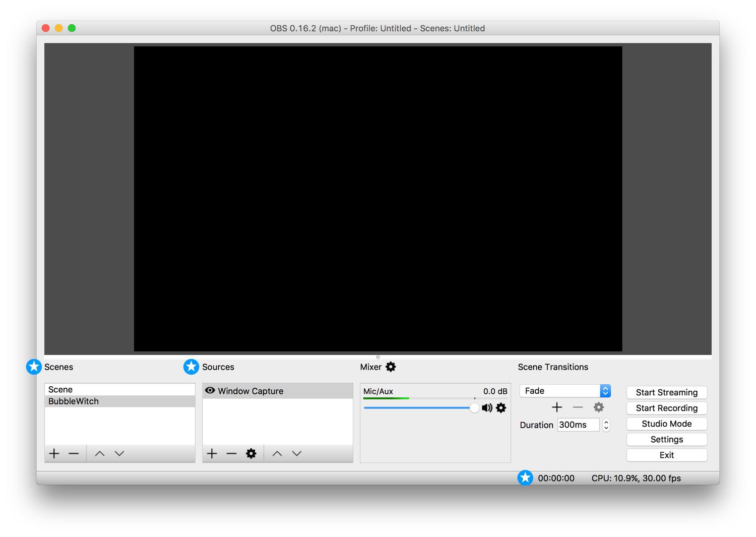The height and width of the screenshot is (537, 756).
Task: Click Start Recording button
Action: (667, 408)
